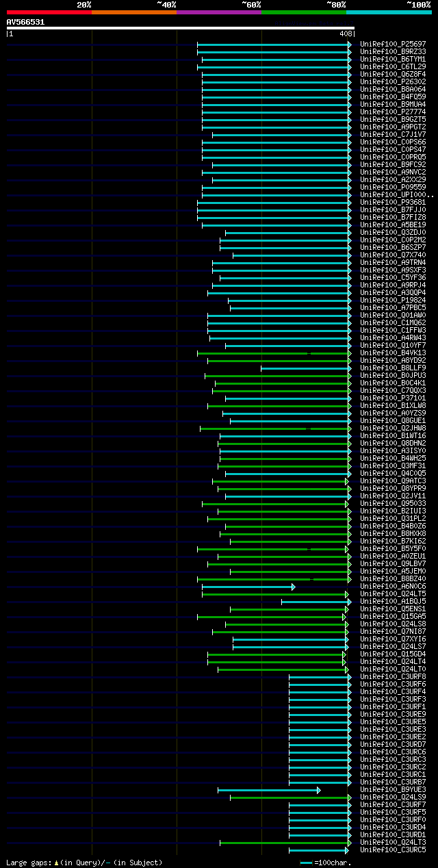Select label UniRef100_A0ZEU1

coord(393,556)
